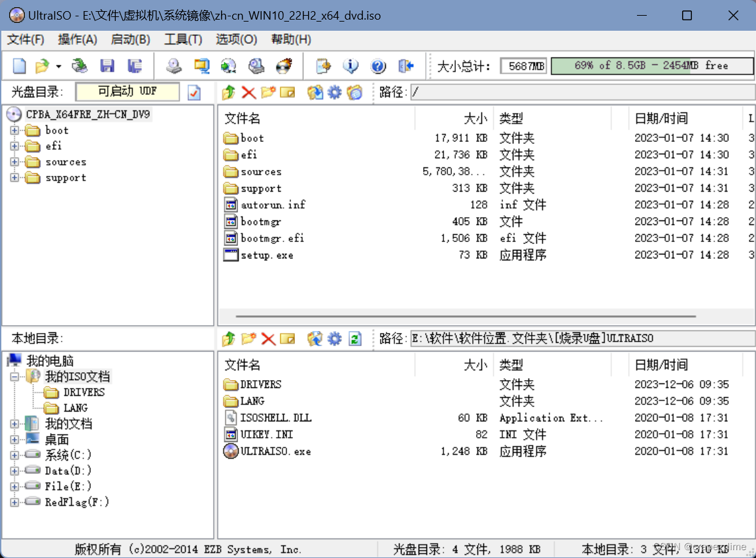Open the gear properties icon in the disc toolbar
The width and height of the screenshot is (756, 558).
click(x=334, y=92)
